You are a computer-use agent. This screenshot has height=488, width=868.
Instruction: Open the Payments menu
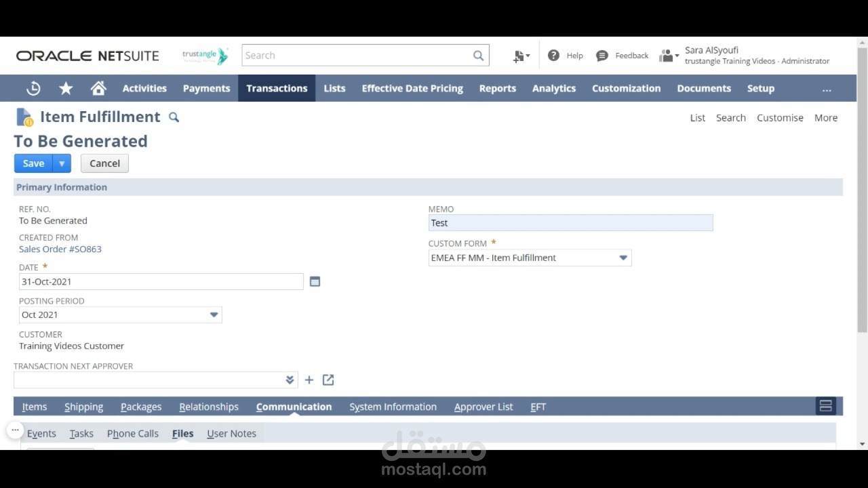tap(206, 88)
